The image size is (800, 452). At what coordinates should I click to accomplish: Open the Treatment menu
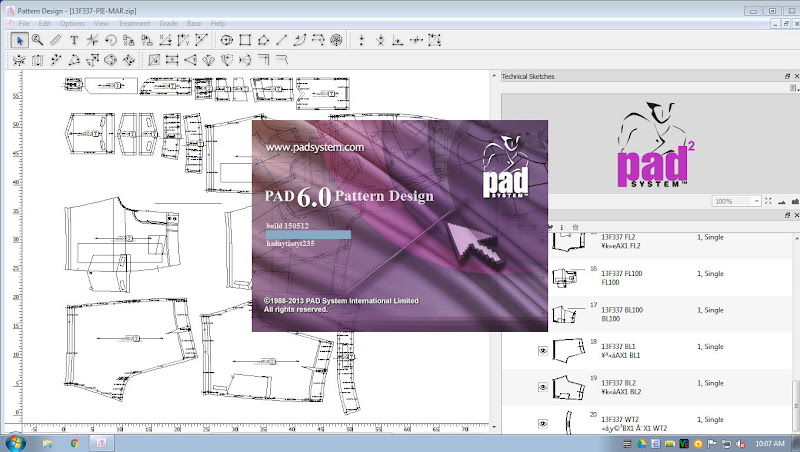point(134,23)
